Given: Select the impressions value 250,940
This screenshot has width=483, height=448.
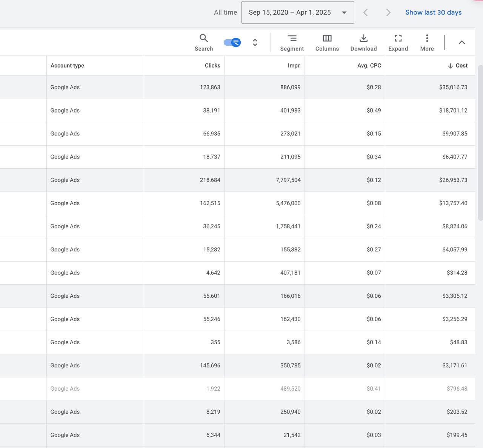Looking at the screenshot, I should tap(291, 412).
